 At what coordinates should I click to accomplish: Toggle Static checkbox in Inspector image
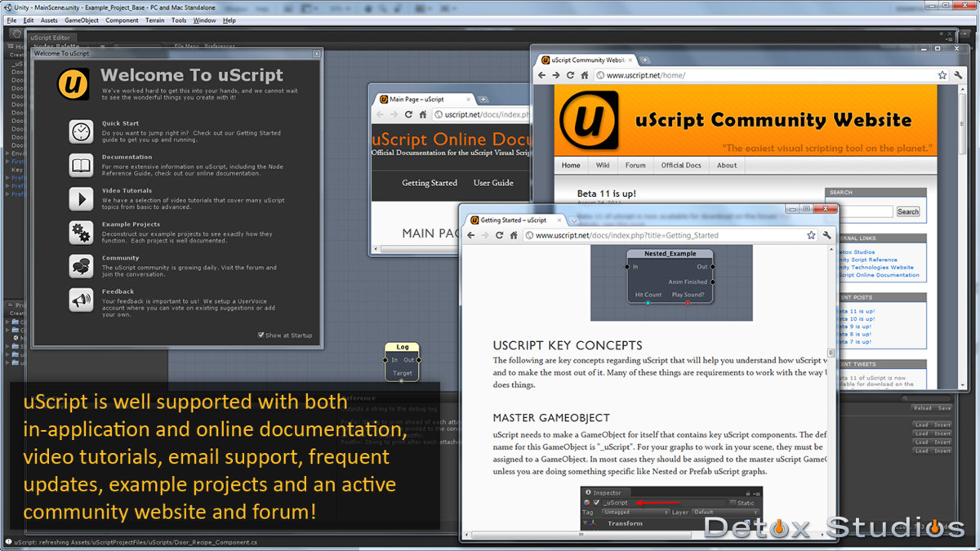pyautogui.click(x=732, y=503)
